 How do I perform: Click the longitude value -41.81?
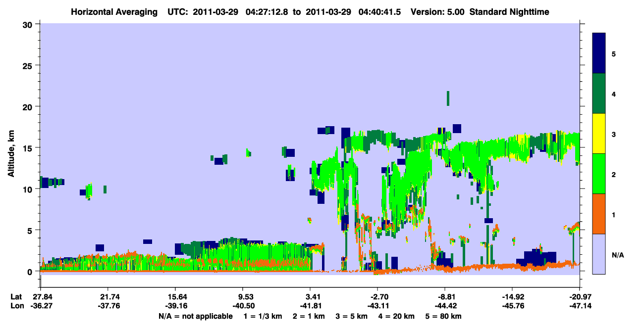click(x=310, y=306)
